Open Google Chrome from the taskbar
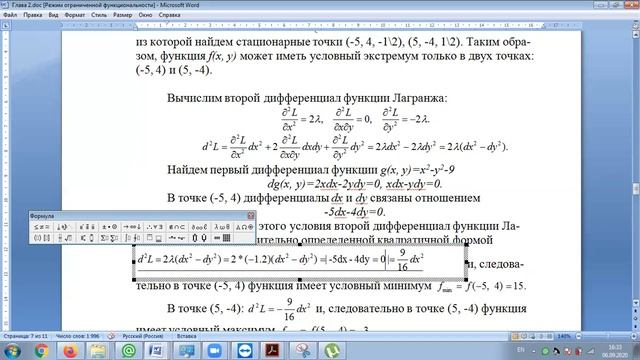640x360 pixels. [x=41, y=351]
